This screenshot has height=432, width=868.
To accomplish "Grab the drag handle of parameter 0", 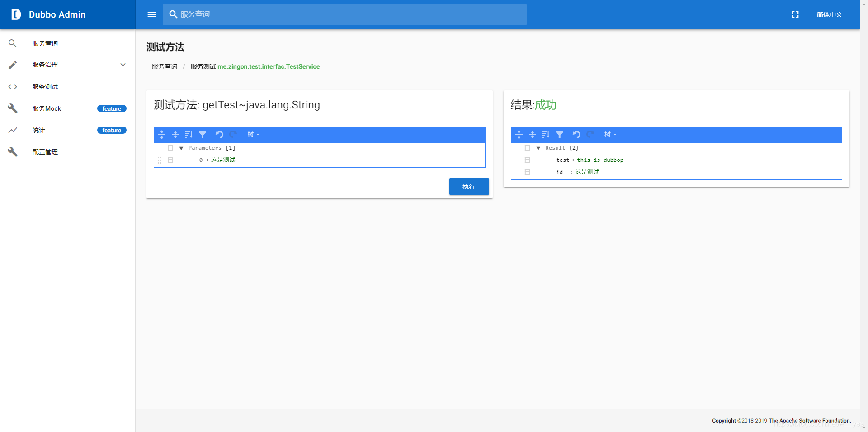I will point(160,160).
